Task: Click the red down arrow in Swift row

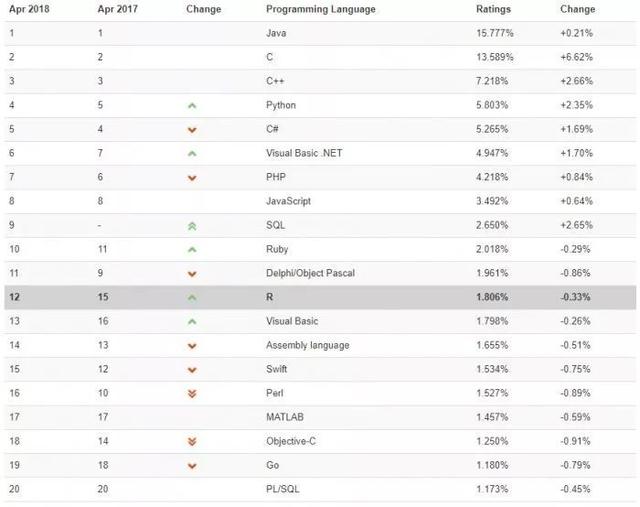Action: (192, 369)
